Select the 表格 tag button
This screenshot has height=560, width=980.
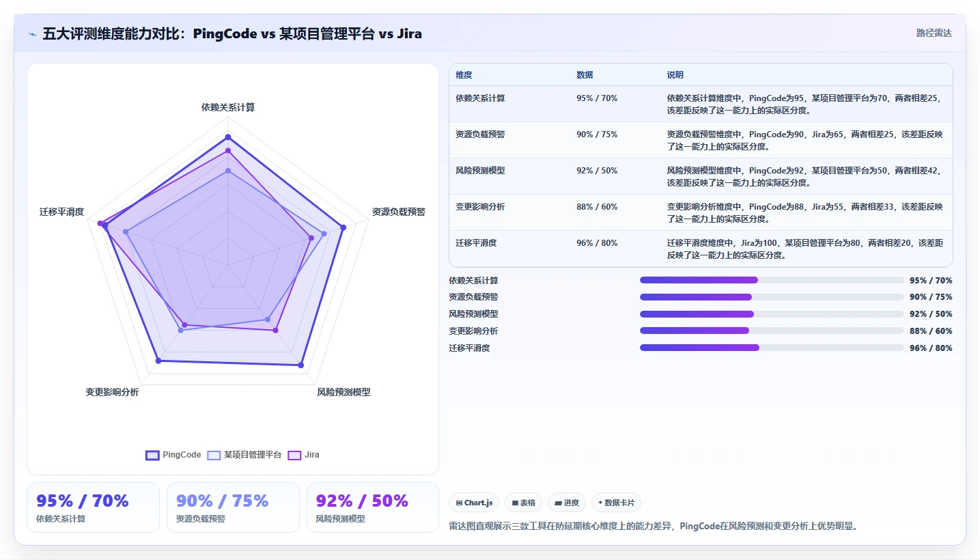(523, 503)
